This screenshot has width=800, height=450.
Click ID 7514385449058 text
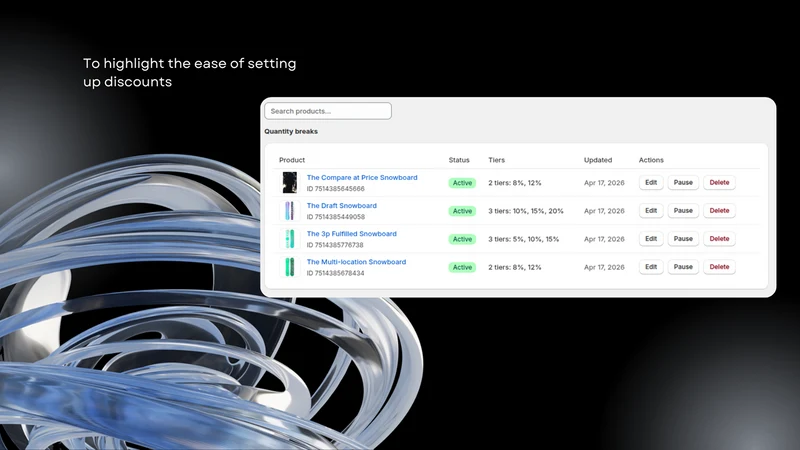coord(336,217)
